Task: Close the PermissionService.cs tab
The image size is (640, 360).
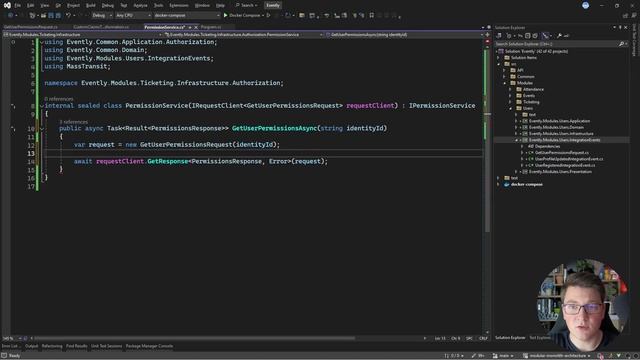Action: 196,27
